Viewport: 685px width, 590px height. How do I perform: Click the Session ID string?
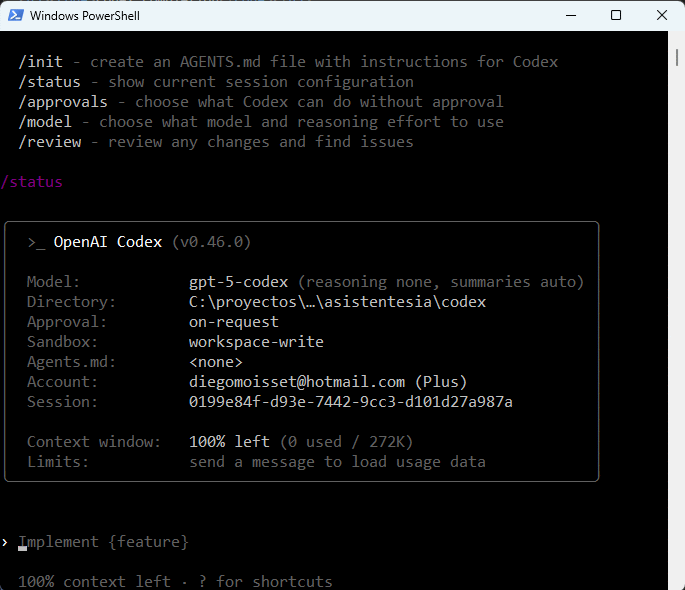point(350,402)
